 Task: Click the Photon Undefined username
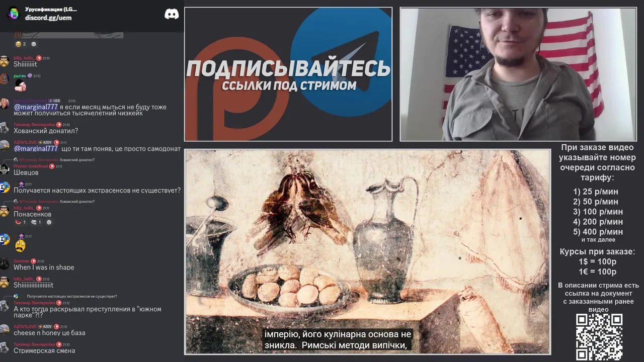click(31, 166)
